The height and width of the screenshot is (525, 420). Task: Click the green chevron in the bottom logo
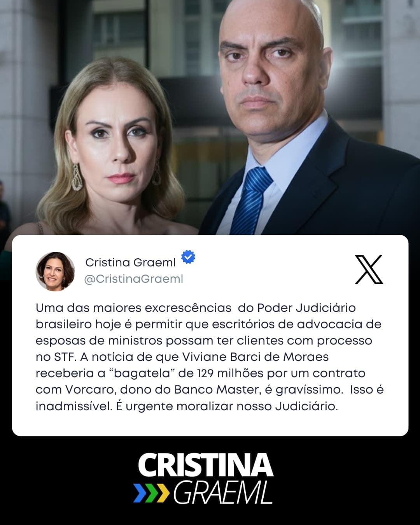coord(151,493)
